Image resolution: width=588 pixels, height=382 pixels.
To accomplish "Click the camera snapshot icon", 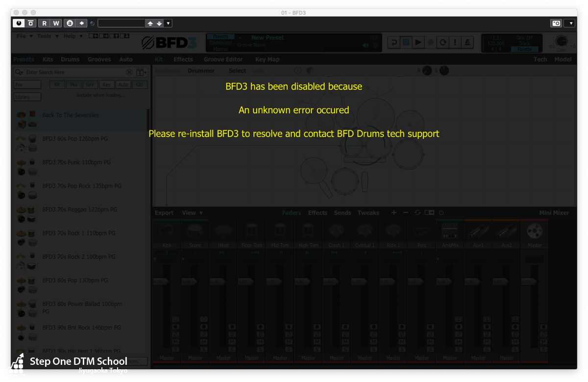I will coord(556,23).
